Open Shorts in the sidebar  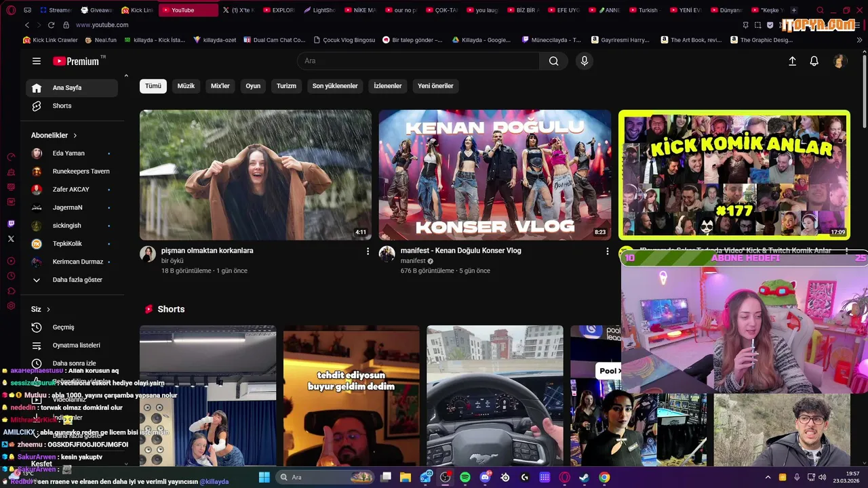coord(72,106)
